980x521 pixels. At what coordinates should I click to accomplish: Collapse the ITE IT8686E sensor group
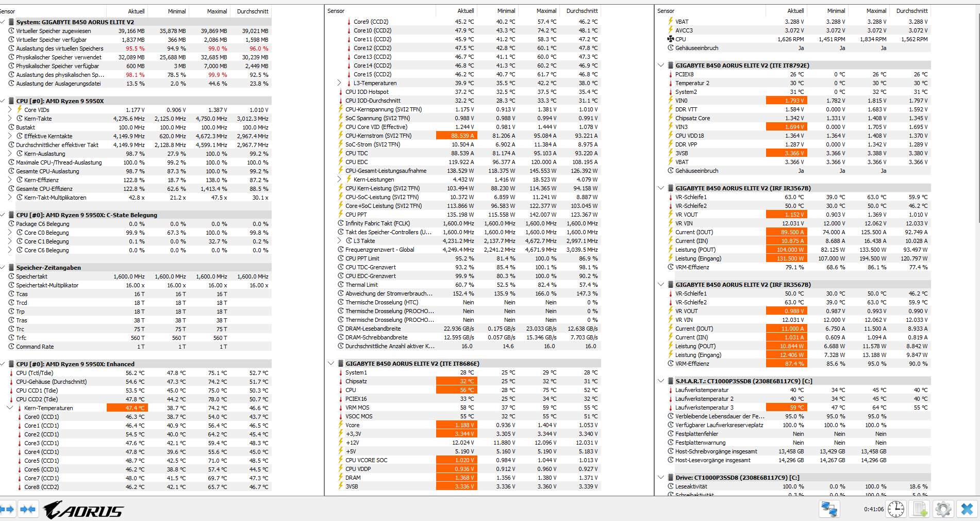click(x=331, y=364)
